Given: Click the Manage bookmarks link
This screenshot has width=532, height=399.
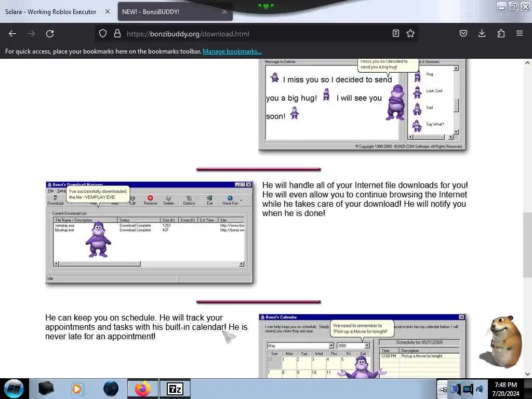Looking at the screenshot, I should pos(232,51).
